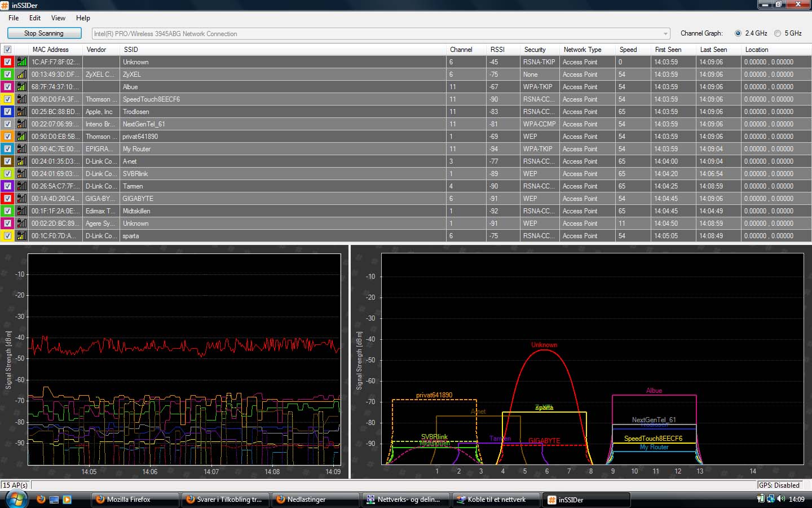Image resolution: width=812 pixels, height=508 pixels.
Task: Switch to Mozilla Firefox taskbar window
Action: click(x=135, y=500)
